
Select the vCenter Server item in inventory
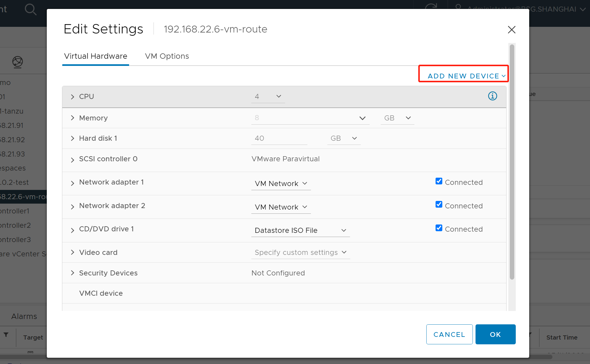point(23,254)
